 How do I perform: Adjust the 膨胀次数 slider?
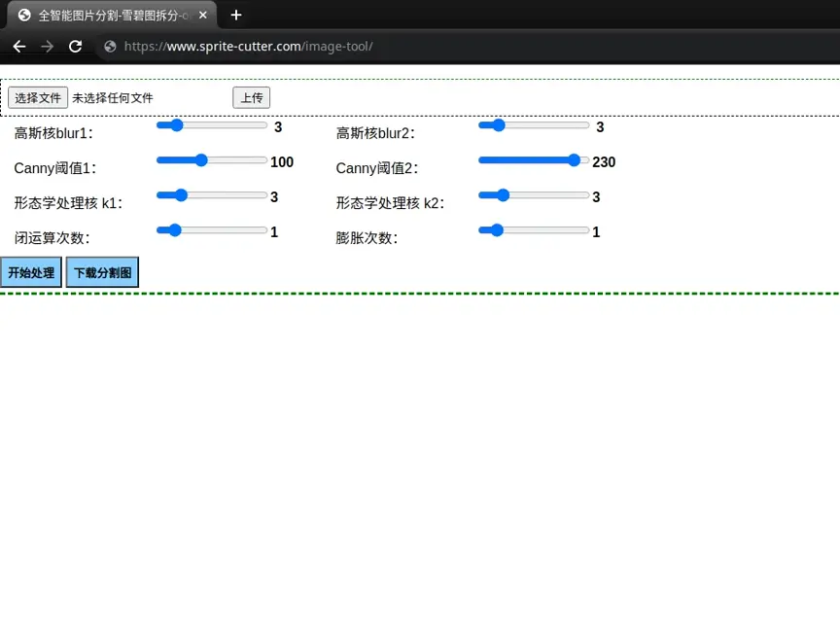click(x=534, y=230)
